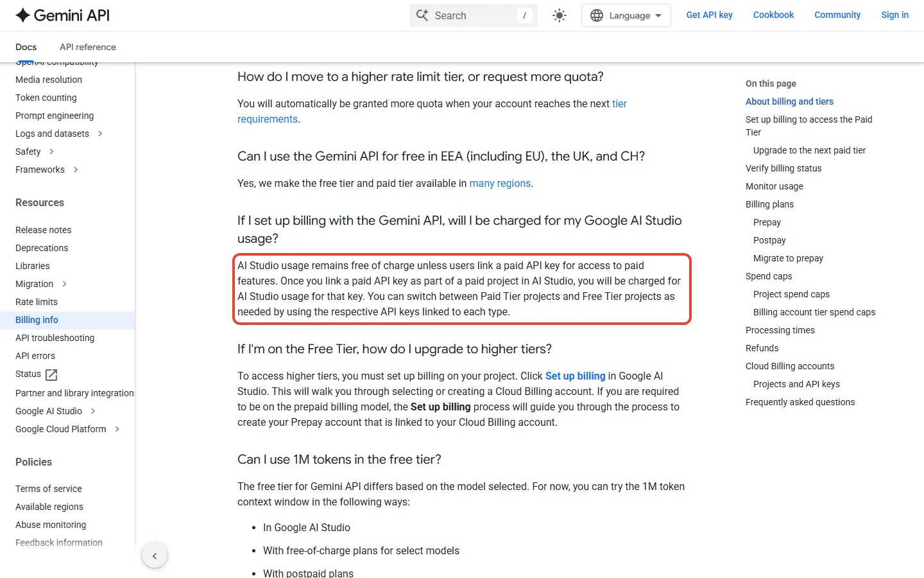
Task: Click Get API key
Action: [709, 15]
